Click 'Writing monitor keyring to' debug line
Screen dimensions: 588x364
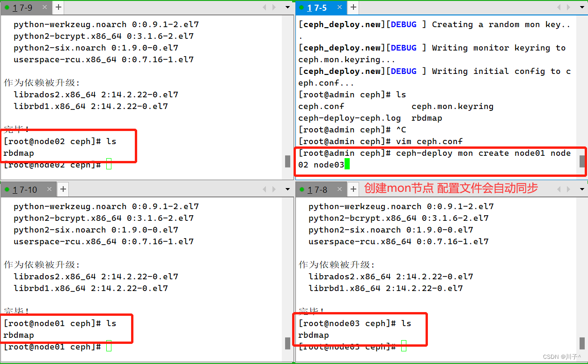click(432, 48)
